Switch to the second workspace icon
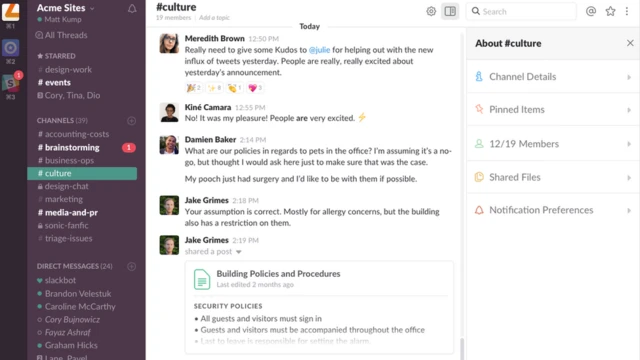640x360 pixels. (x=11, y=48)
